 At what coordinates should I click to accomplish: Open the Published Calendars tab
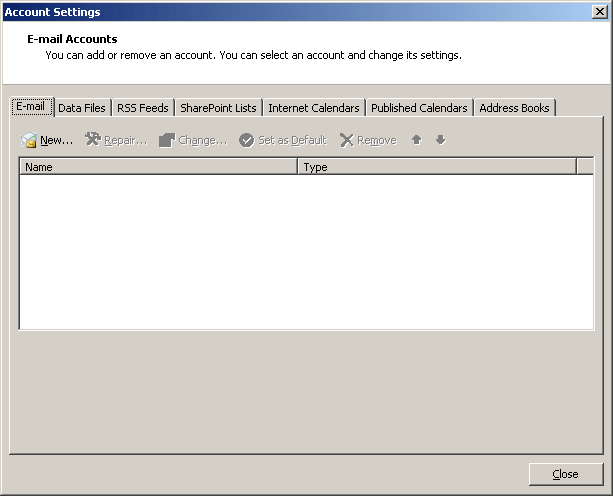coord(419,108)
